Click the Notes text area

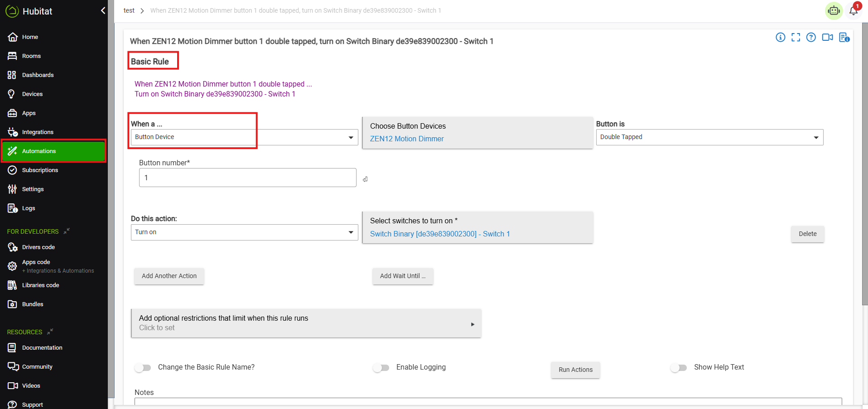pyautogui.click(x=488, y=402)
